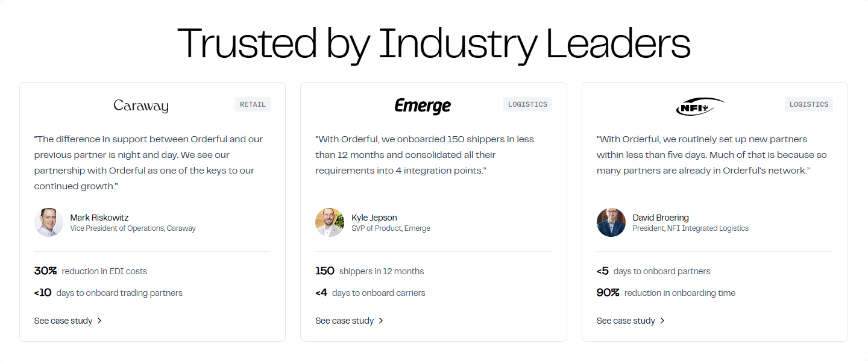This screenshot has width=868, height=361.
Task: Expand the chevron next to Emerge's case study
Action: click(x=381, y=321)
